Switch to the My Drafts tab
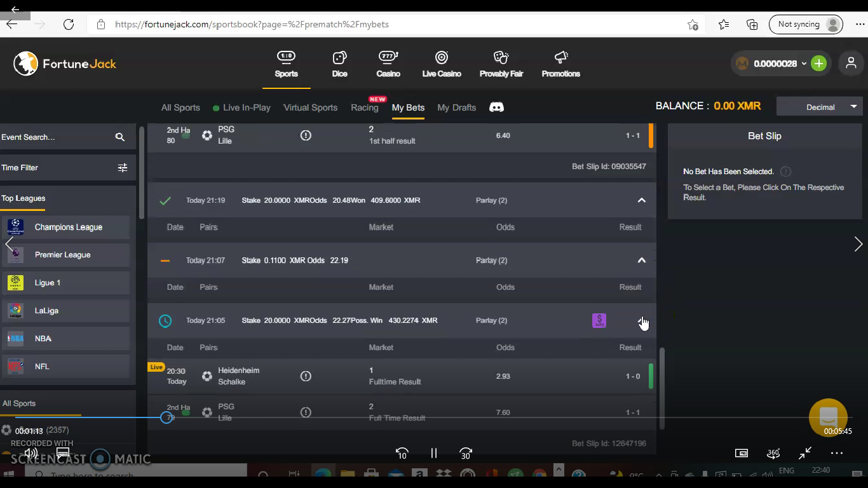The width and height of the screenshot is (868, 488). tap(456, 107)
